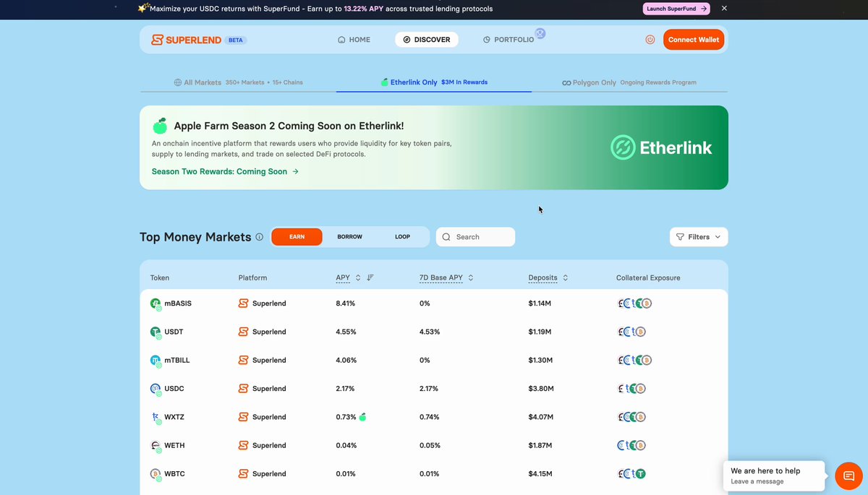Open Season Two Rewards: Coming Soon link
Viewport: 868px width, 495px height.
pos(225,172)
